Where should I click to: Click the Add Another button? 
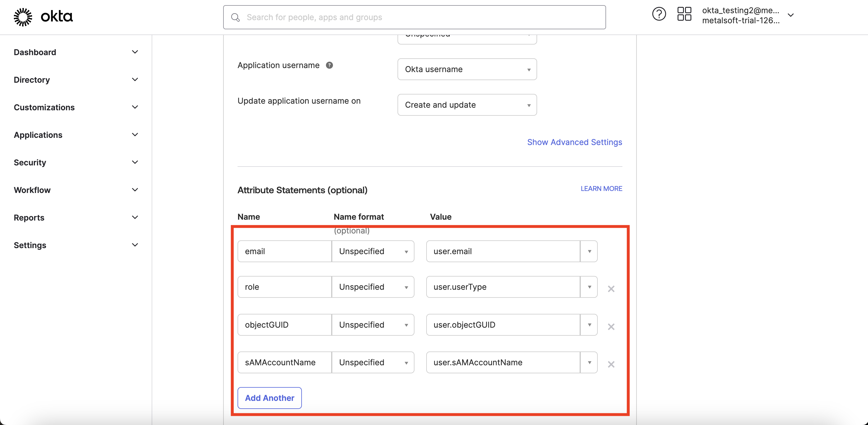pos(269,398)
